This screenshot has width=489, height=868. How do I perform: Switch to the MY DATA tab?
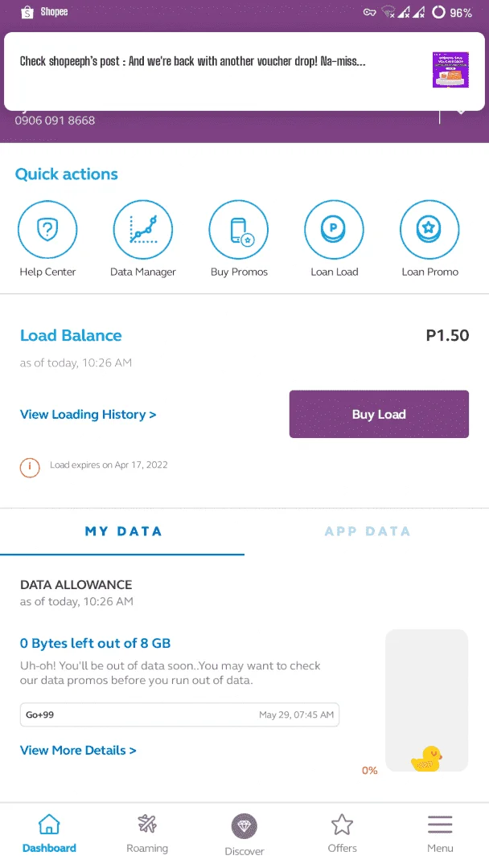tap(122, 531)
